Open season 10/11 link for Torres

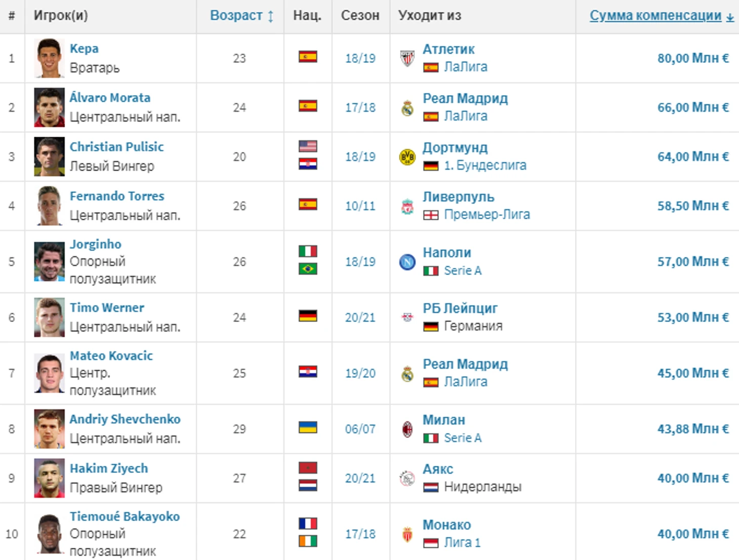click(x=360, y=206)
